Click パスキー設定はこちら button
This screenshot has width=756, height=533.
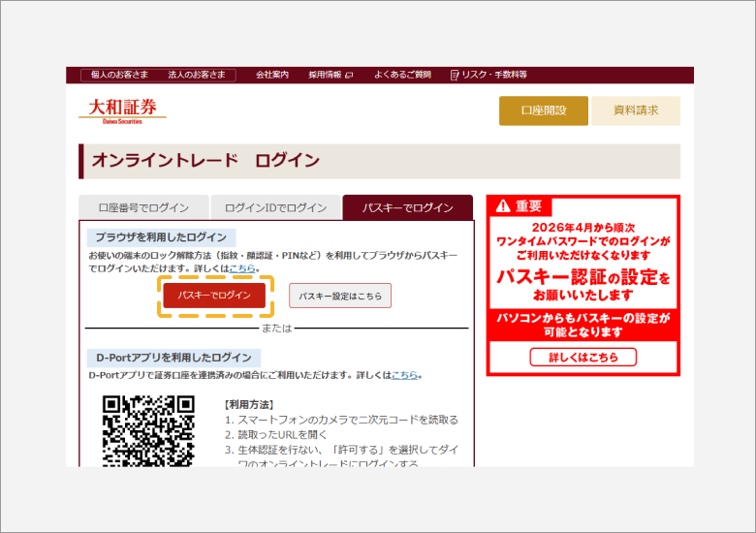pos(340,296)
